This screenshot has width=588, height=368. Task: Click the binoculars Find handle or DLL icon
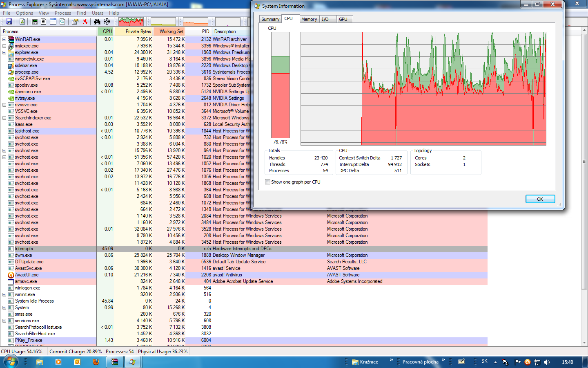pyautogui.click(x=97, y=22)
